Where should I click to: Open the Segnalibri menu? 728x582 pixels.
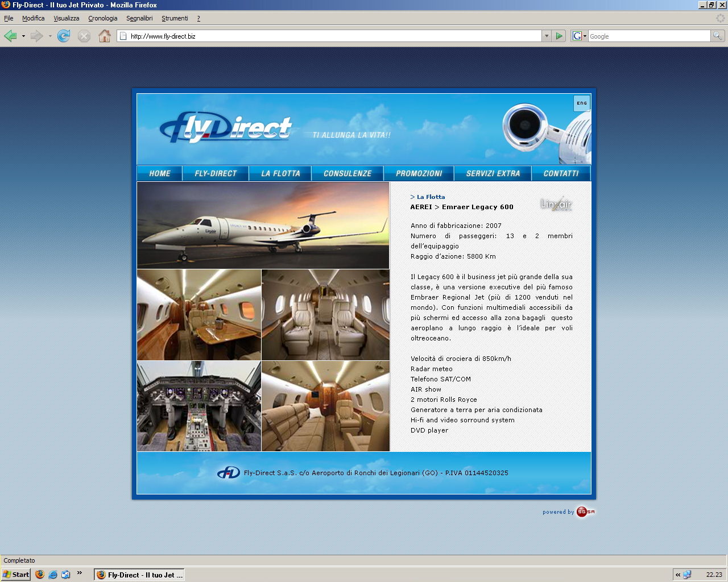139,18
